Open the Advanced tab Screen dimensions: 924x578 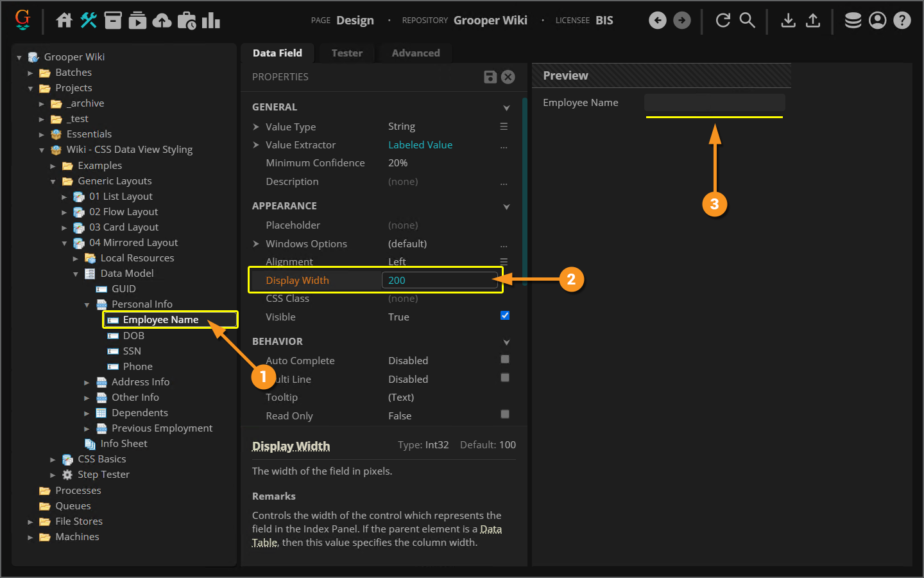click(416, 53)
